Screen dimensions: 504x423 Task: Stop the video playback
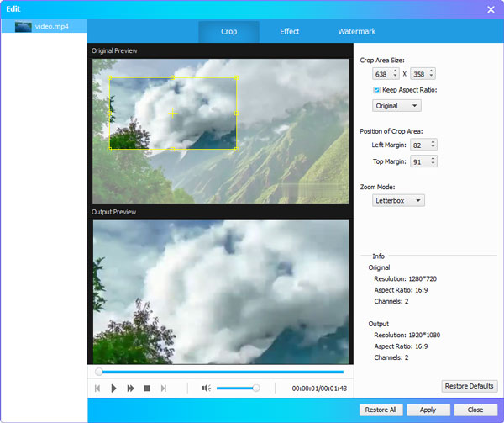tap(147, 389)
